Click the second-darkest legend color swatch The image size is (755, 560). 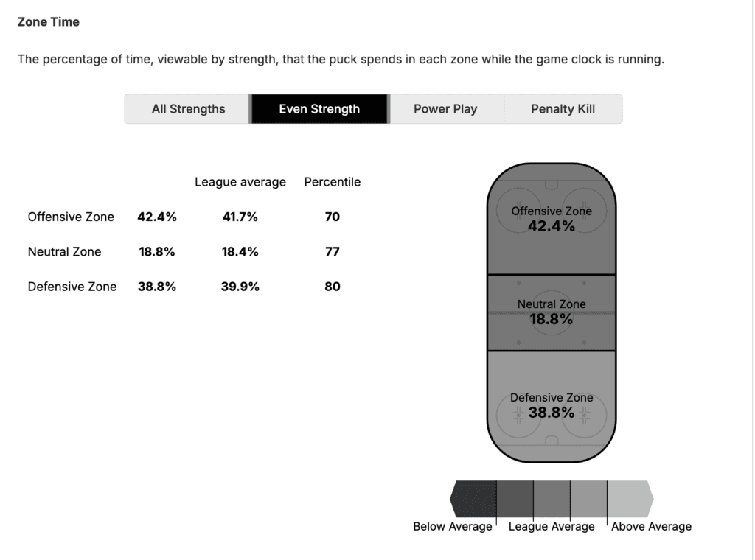coord(515,499)
